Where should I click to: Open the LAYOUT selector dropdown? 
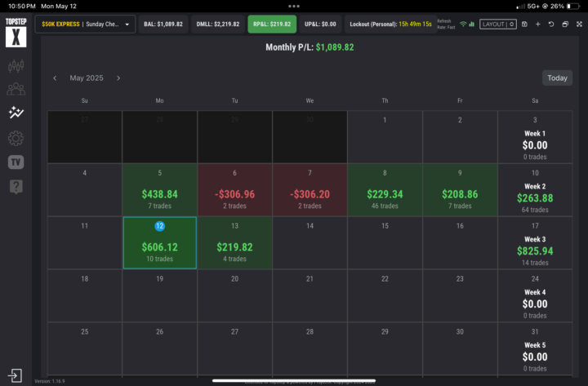(x=498, y=24)
